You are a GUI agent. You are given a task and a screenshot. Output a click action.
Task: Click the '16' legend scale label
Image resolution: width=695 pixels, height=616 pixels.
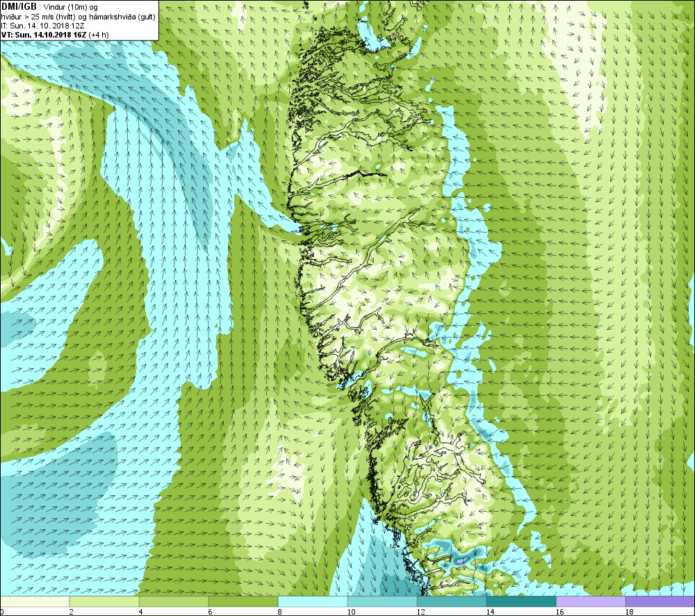click(559, 612)
